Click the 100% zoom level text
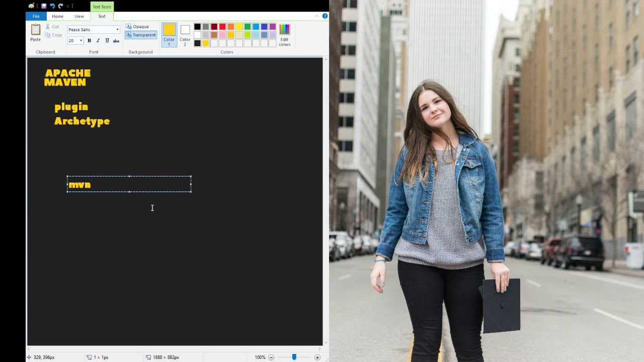 click(260, 357)
